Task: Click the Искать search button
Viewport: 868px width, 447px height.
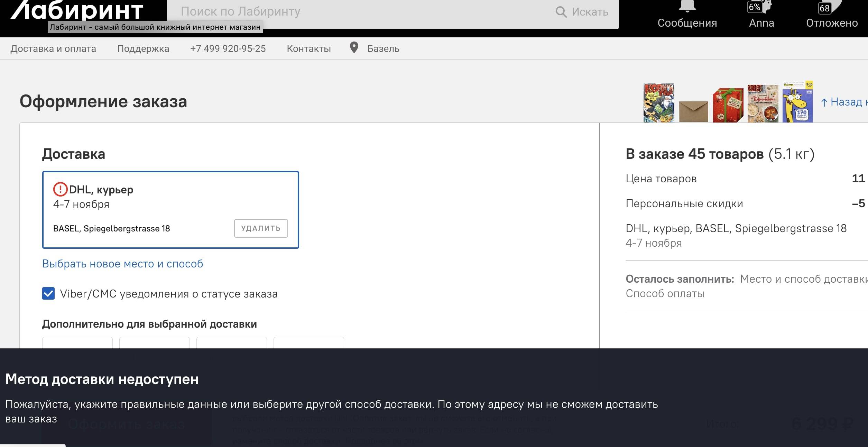Action: [x=582, y=12]
